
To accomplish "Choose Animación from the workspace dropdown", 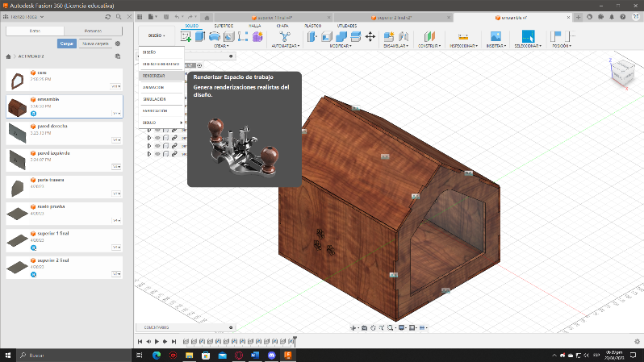I will [x=153, y=87].
